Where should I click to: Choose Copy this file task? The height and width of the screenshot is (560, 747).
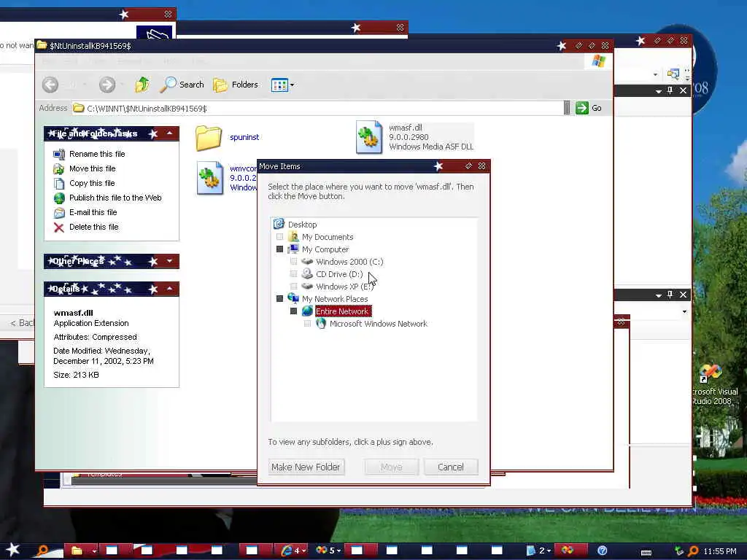[x=91, y=183]
